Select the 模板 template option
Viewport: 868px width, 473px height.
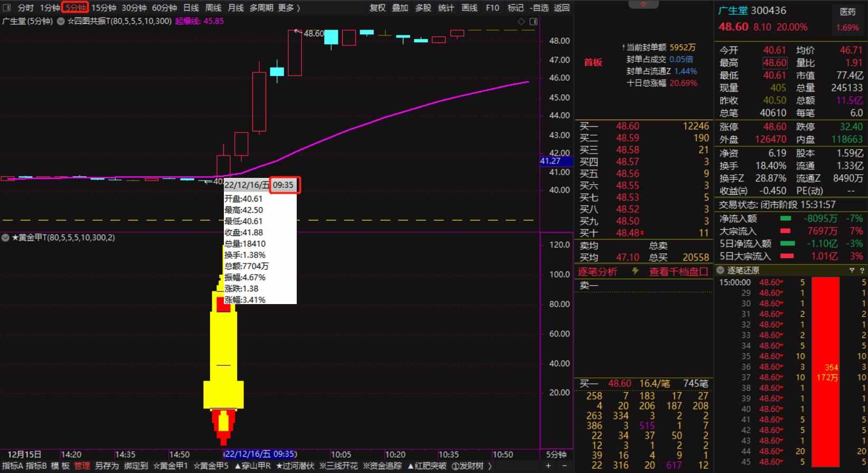tap(60, 466)
